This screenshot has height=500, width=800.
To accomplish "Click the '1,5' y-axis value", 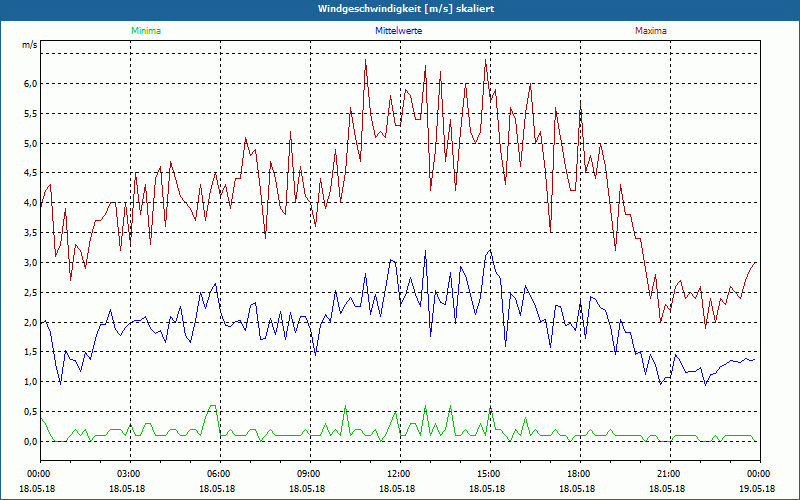I will 31,352.
